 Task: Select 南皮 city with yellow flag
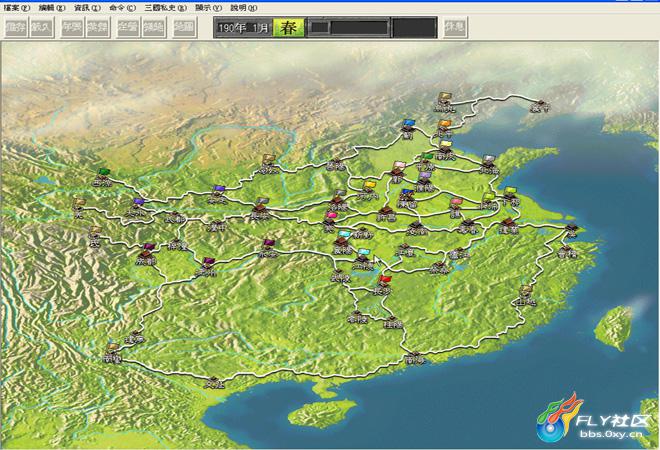point(444,151)
